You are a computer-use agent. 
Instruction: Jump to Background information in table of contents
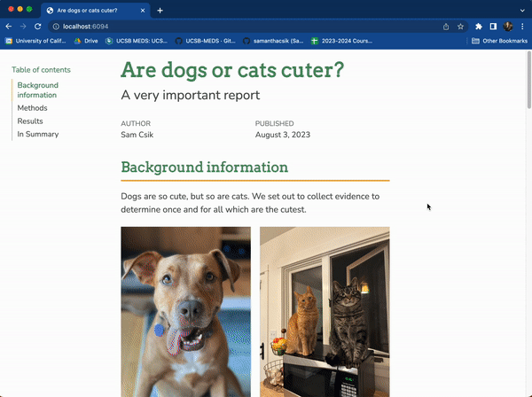pyautogui.click(x=37, y=90)
